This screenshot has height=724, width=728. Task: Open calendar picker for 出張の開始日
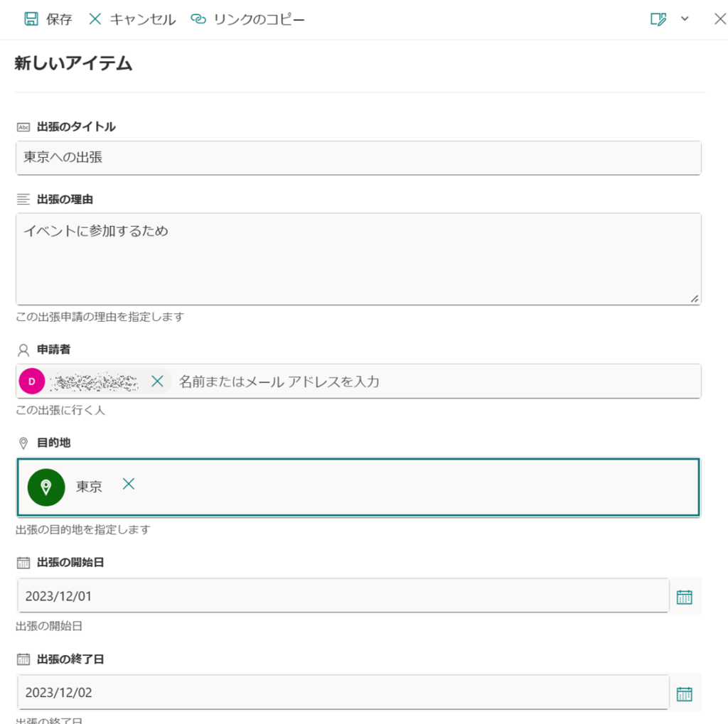pyautogui.click(x=685, y=597)
